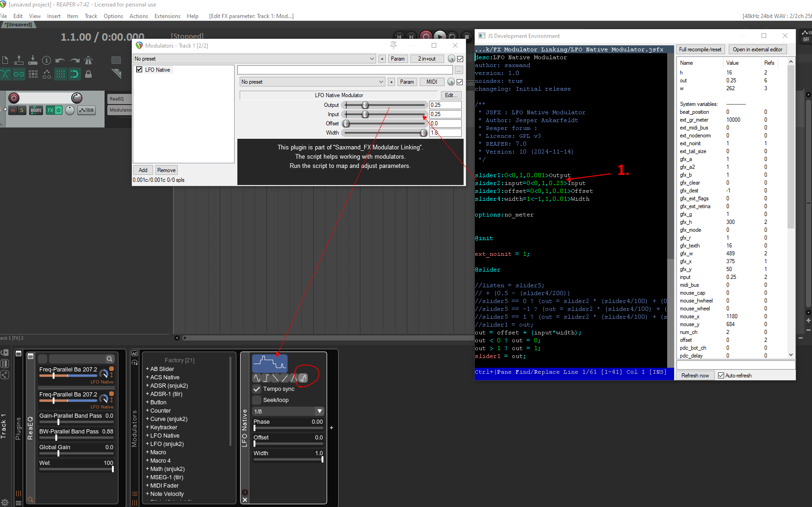812x507 pixels.
Task: Disable the Tempo sync checkbox
Action: tap(257, 389)
